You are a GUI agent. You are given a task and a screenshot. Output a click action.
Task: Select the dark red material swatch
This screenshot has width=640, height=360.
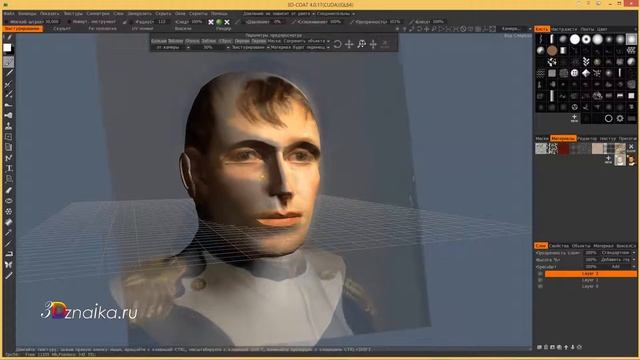tap(564, 148)
